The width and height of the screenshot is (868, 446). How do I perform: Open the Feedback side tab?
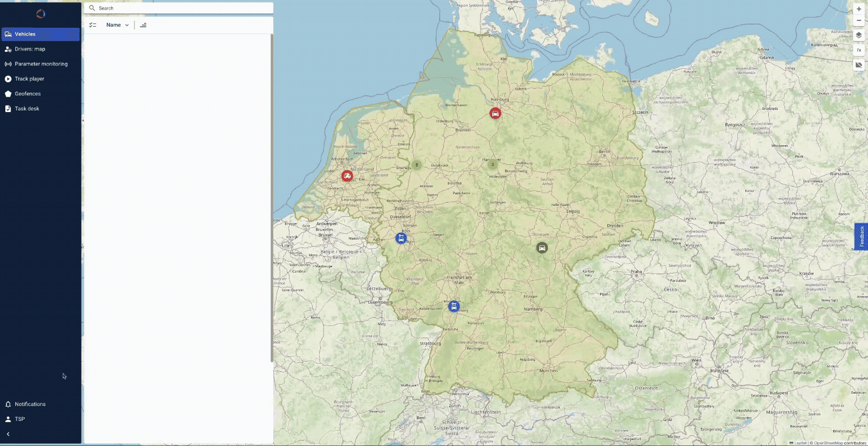tap(861, 236)
